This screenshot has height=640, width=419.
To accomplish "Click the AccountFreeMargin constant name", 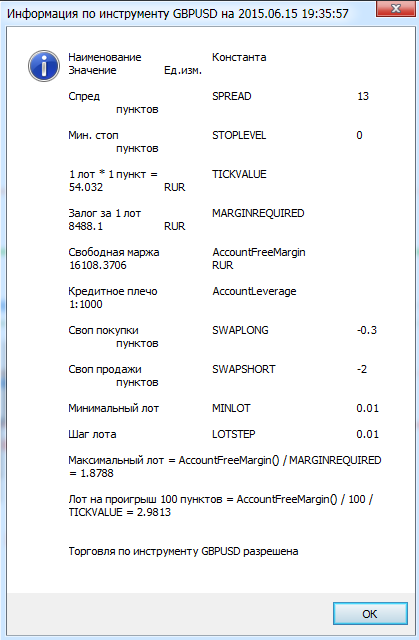I will (259, 252).
